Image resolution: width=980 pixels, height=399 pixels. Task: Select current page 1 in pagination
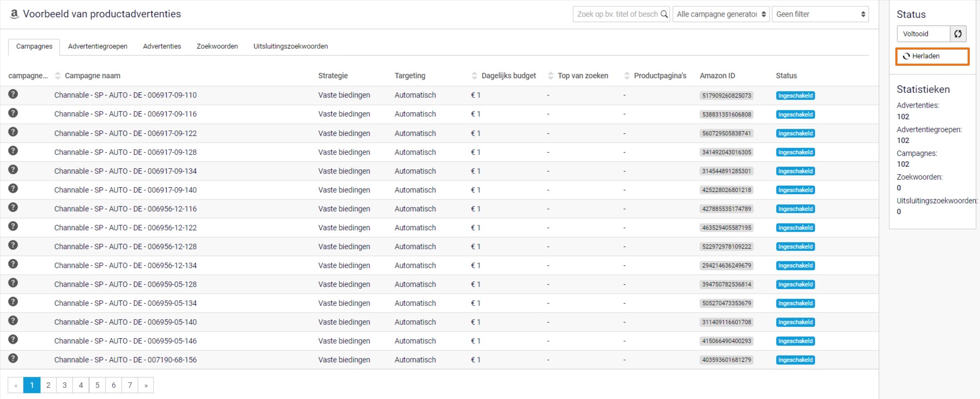[32, 385]
